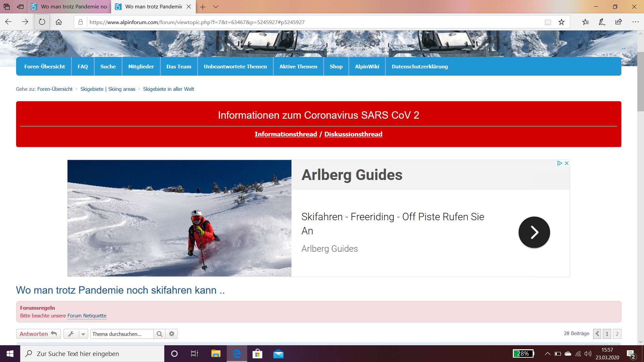Close the Arlberg Guides ad
Viewport: 644px width, 362px height.
pos(567,163)
